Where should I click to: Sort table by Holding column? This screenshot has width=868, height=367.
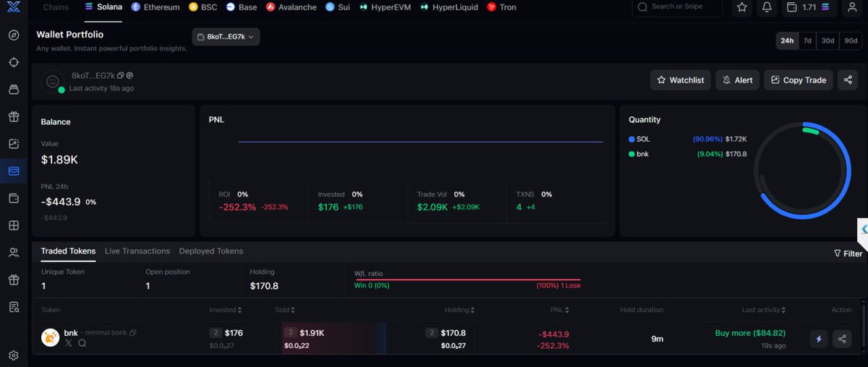click(460, 310)
